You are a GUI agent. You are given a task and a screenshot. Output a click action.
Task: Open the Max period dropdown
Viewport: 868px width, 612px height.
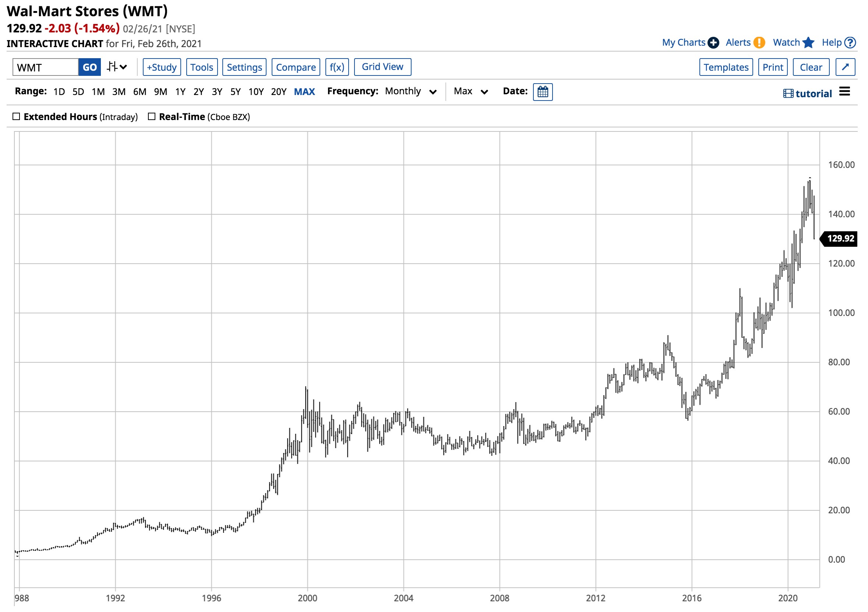[x=471, y=91]
